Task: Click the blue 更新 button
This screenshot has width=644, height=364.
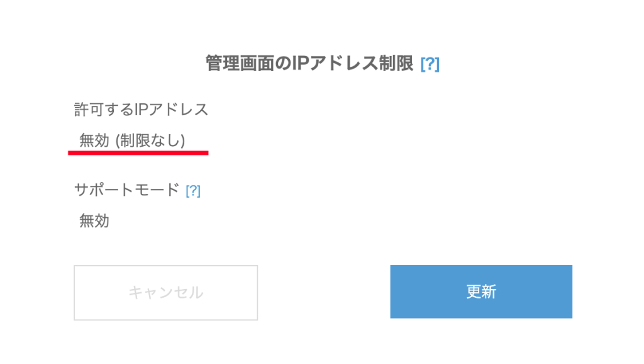Action: (481, 292)
